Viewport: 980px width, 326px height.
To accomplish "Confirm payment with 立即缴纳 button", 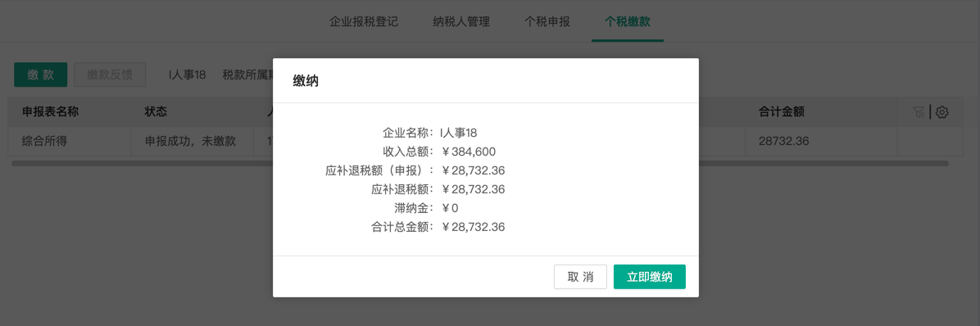I will [x=650, y=278].
